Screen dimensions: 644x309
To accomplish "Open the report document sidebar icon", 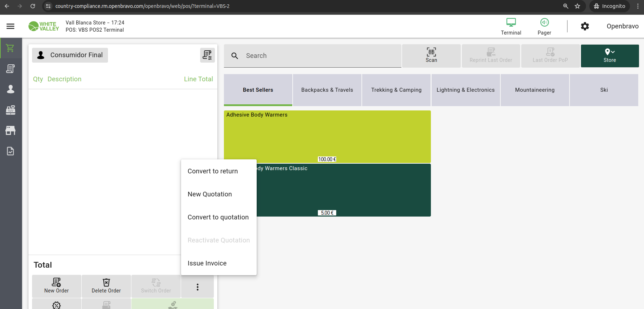I will tap(10, 151).
